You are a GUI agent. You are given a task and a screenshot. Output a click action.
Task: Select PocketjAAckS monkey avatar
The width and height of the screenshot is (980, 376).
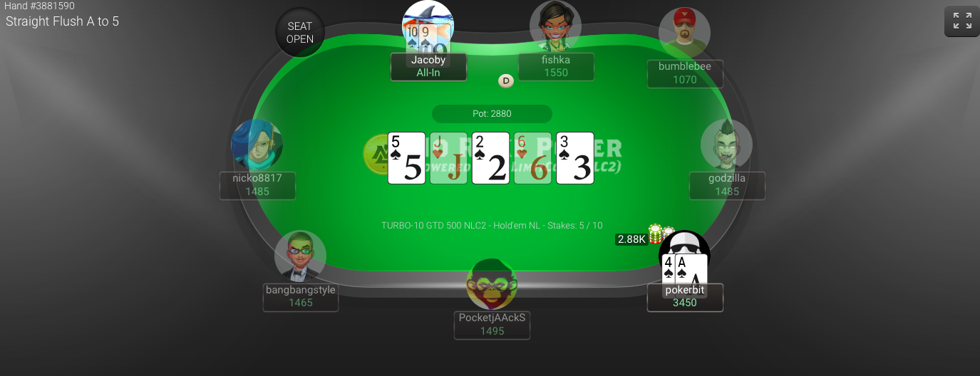[492, 284]
